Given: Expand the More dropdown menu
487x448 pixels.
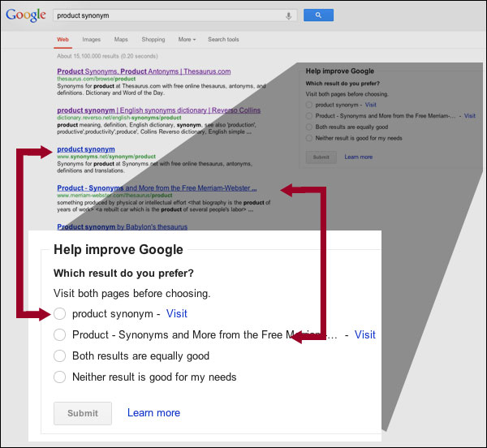Looking at the screenshot, I should pos(187,39).
